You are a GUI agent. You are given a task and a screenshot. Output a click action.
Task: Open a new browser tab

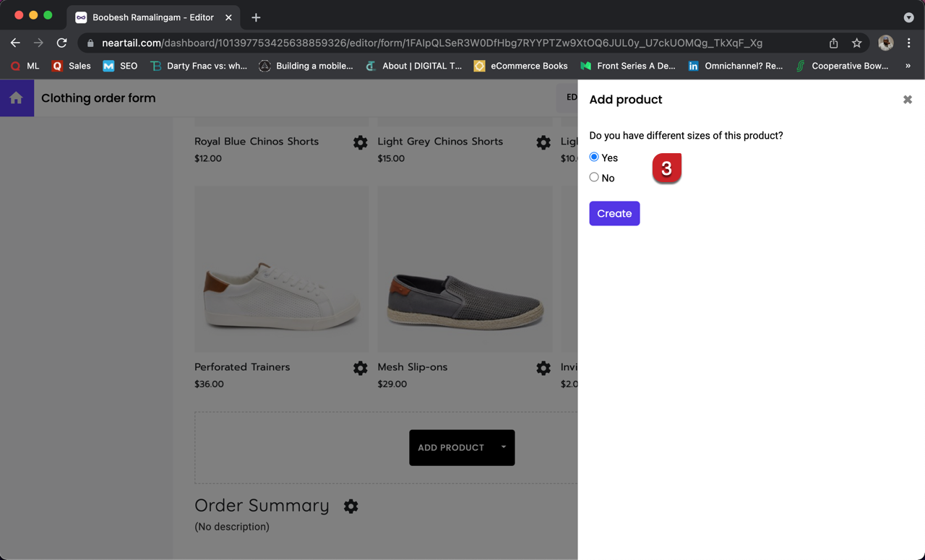(256, 17)
